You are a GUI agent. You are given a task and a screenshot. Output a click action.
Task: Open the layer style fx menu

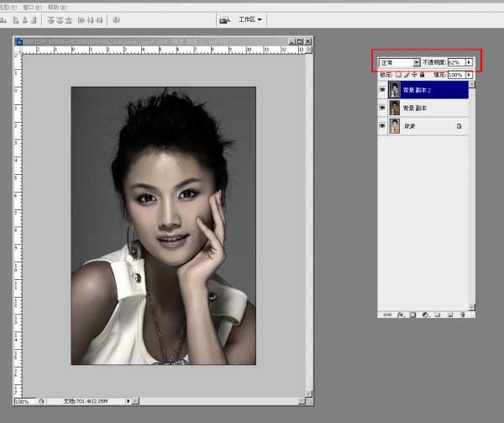click(401, 315)
